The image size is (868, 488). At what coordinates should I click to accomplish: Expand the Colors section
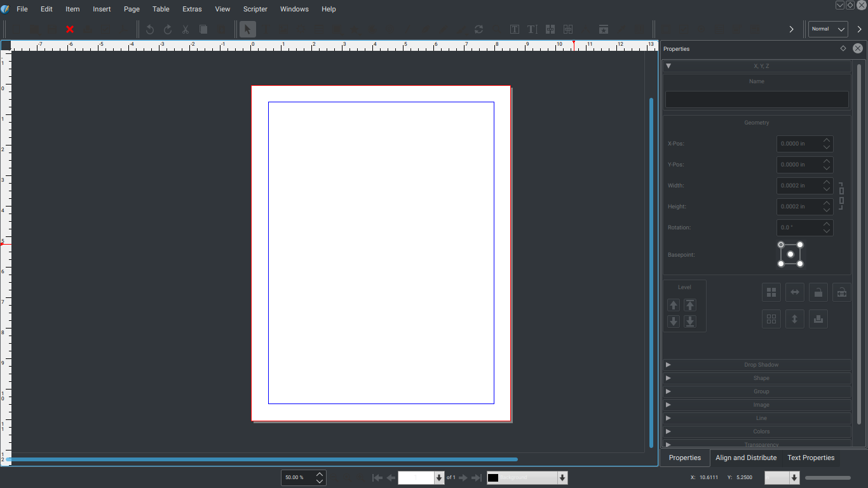pos(756,431)
